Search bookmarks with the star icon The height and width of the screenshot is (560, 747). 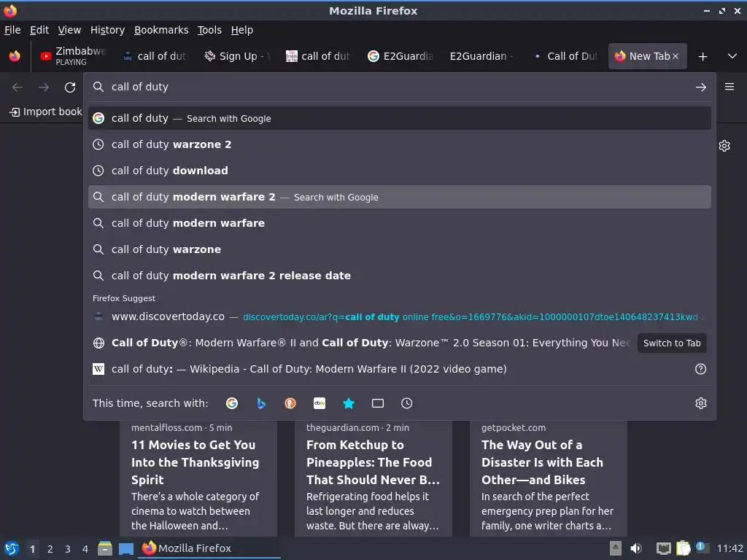349,403
